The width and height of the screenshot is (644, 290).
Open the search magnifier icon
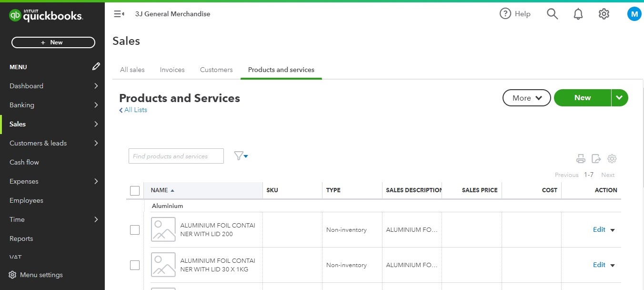[552, 14]
